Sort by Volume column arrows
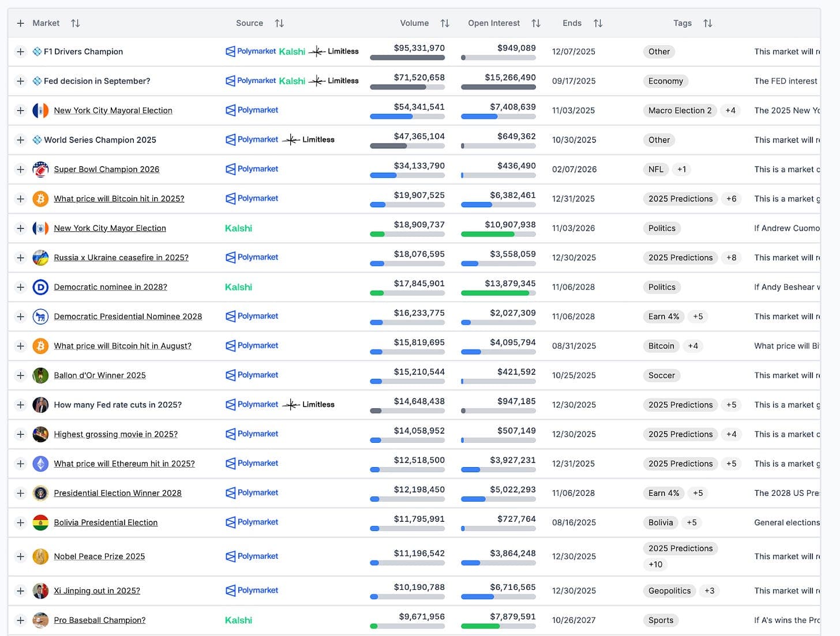This screenshot has height=636, width=840. point(445,23)
